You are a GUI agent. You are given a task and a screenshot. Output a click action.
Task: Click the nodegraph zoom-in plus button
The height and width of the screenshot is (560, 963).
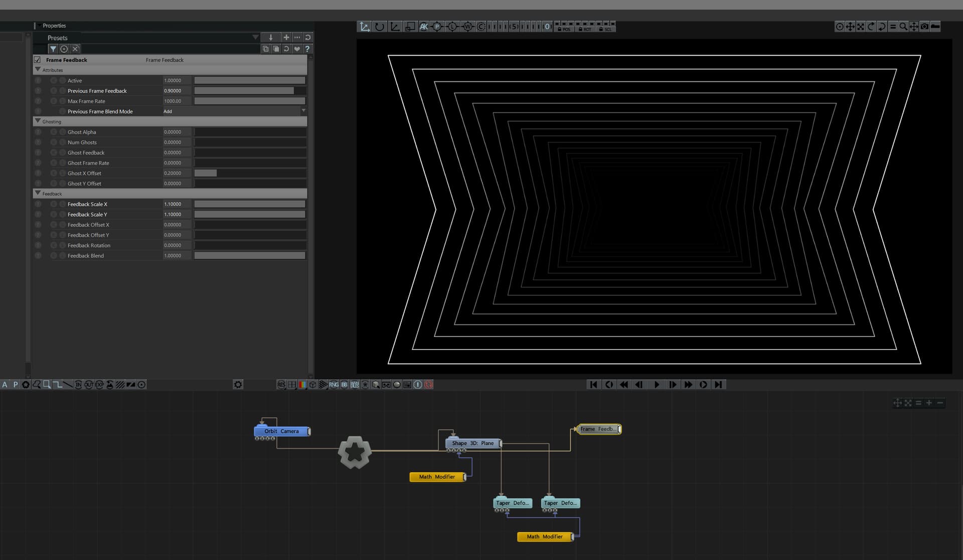[929, 403]
